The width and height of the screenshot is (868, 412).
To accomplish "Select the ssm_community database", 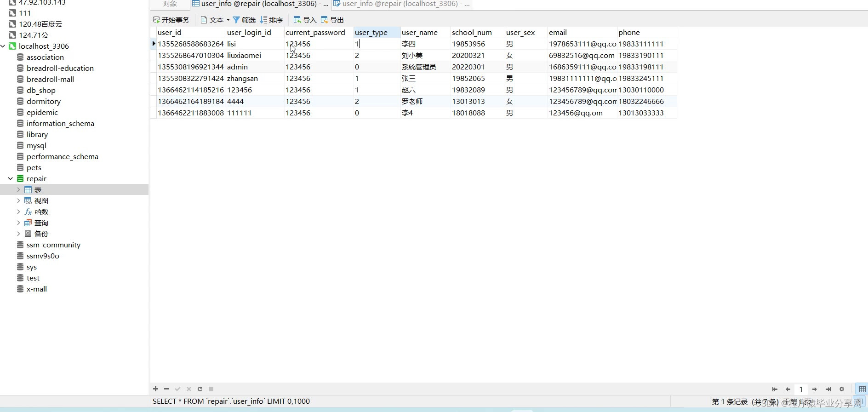I will [53, 245].
